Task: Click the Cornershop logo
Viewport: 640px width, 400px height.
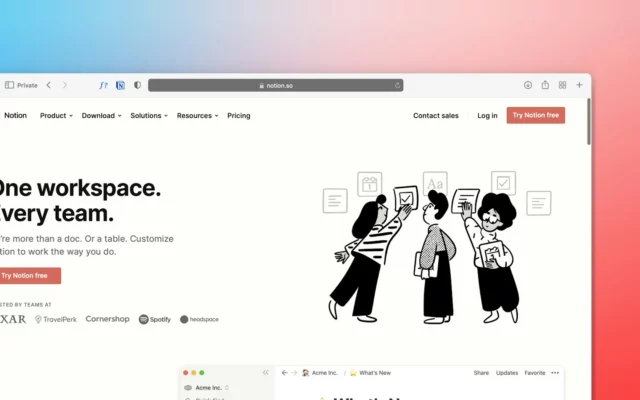Action: click(x=107, y=319)
